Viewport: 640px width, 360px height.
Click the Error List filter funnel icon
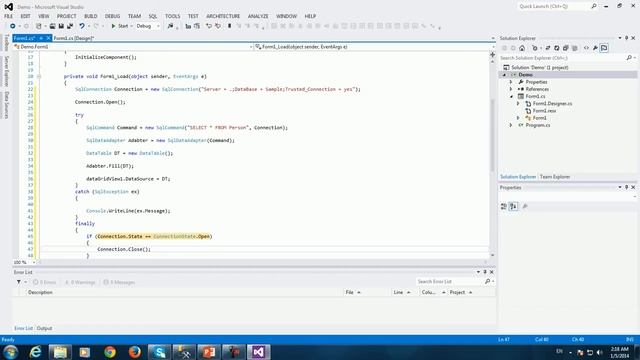(18, 282)
